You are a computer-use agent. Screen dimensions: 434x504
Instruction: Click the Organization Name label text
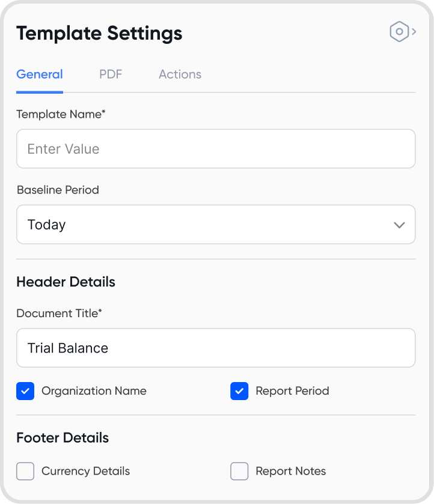tap(94, 391)
